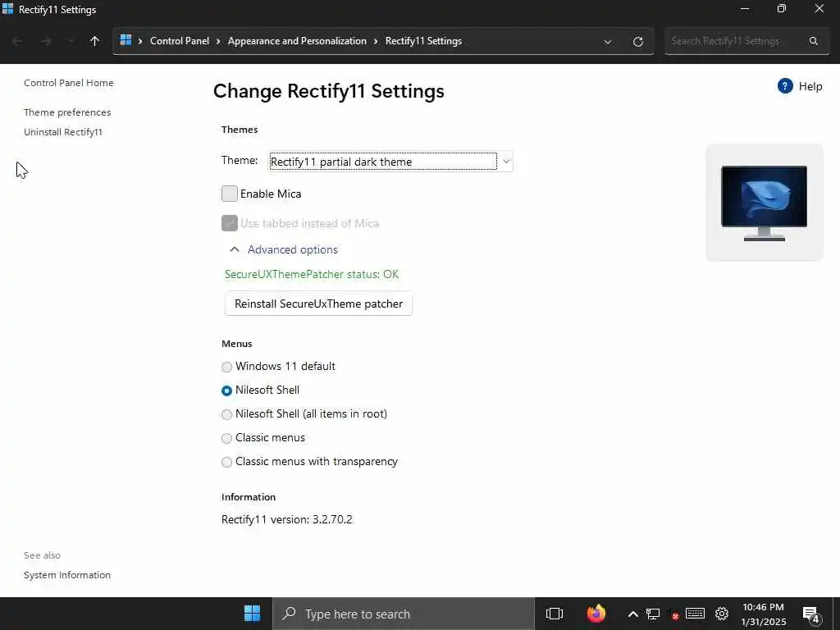Click the theme preview monitor image

click(764, 203)
